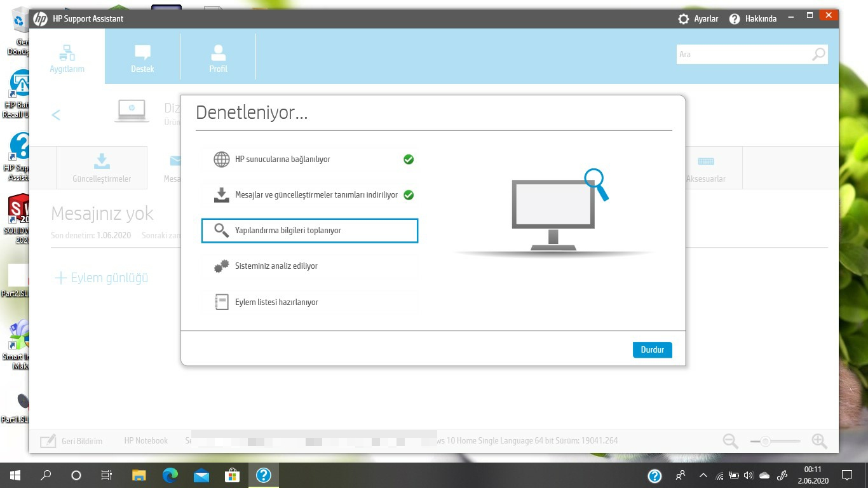Switch to the Profil tab
This screenshot has width=868, height=488.
pos(218,57)
